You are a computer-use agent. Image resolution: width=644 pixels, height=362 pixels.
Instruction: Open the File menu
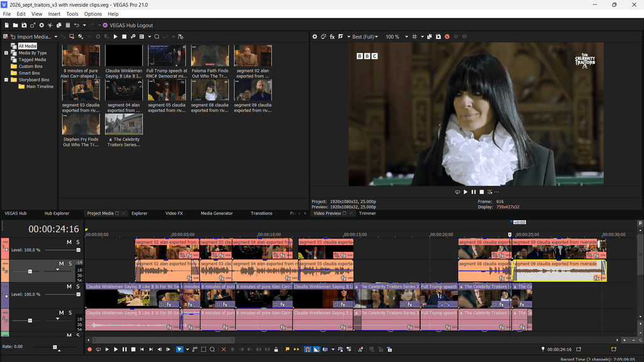coord(7,14)
